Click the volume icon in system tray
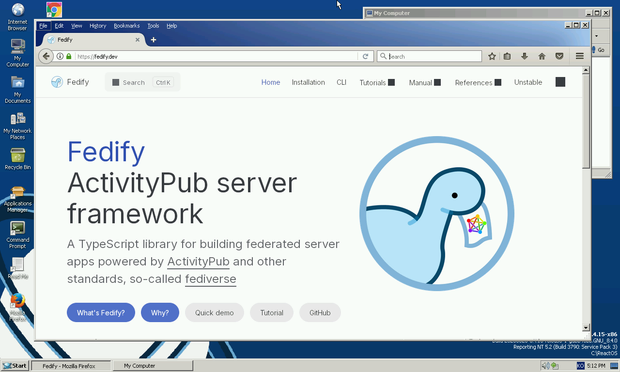Image resolution: width=620 pixels, height=372 pixels. coord(545,366)
